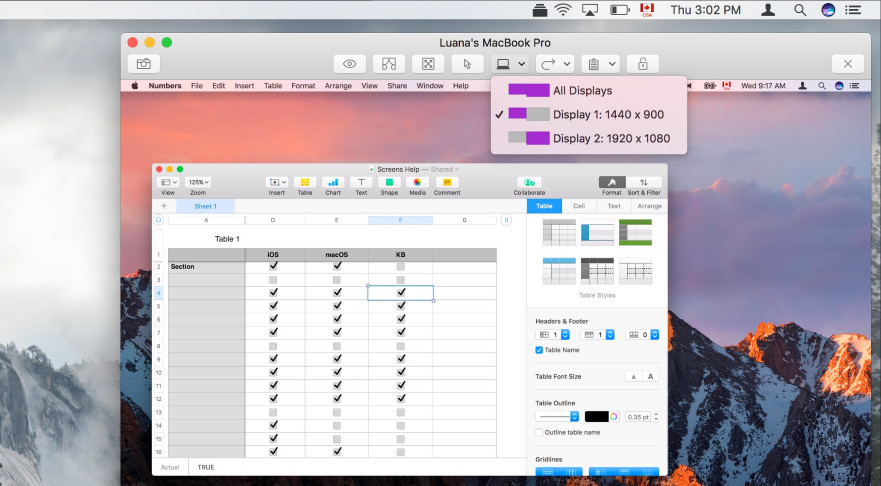
Task: Open Spotlight search in the Mac menu bar
Action: [x=800, y=10]
